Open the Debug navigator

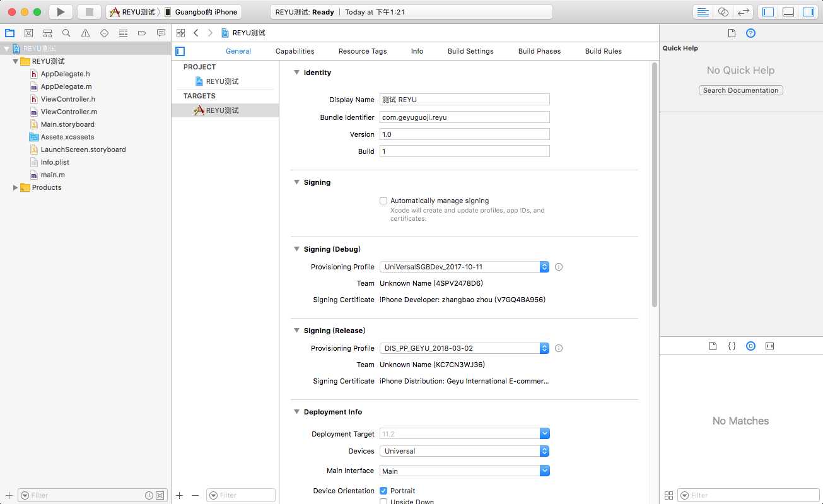123,33
